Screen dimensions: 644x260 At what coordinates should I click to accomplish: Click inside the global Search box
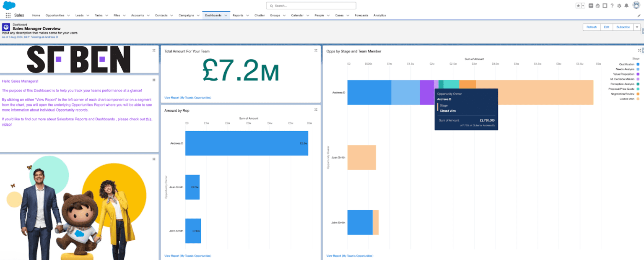point(311,6)
